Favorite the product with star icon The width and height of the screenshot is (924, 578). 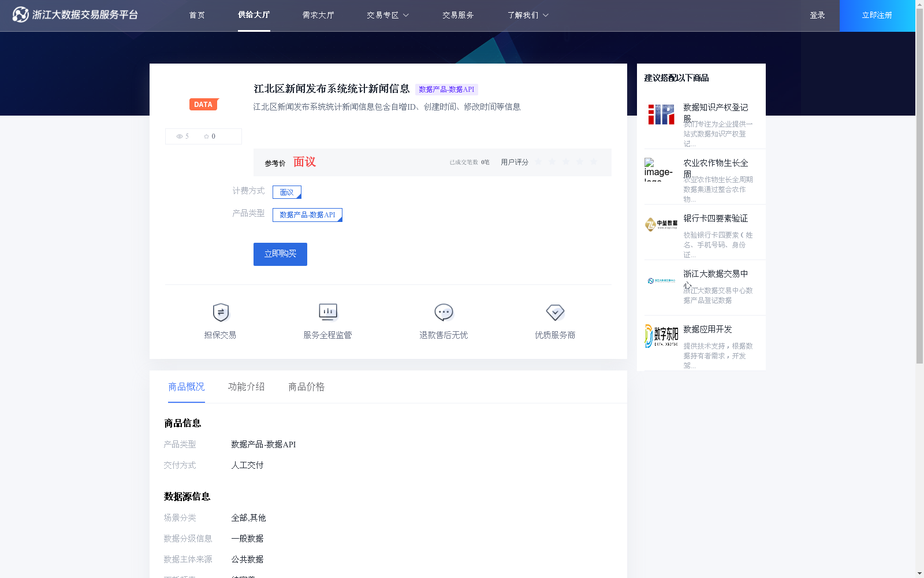[206, 136]
